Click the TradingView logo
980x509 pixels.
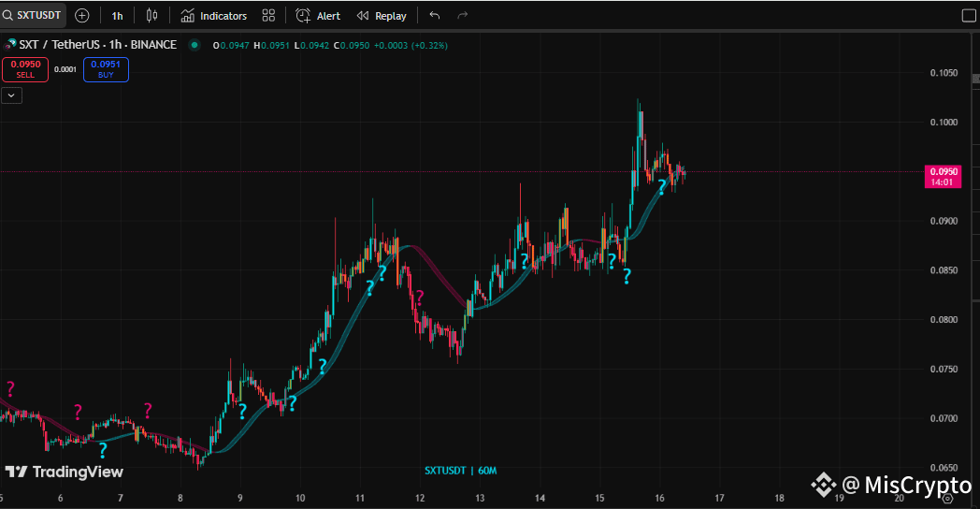point(65,472)
